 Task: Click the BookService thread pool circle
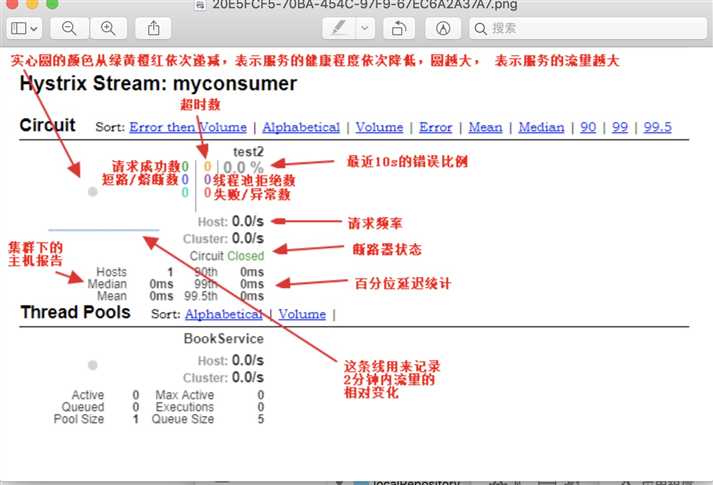(x=93, y=365)
